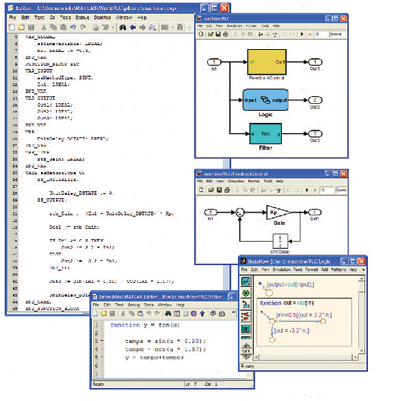
Task: Click Undo arrow in main Editor toolbar
Action: pos(73,27)
